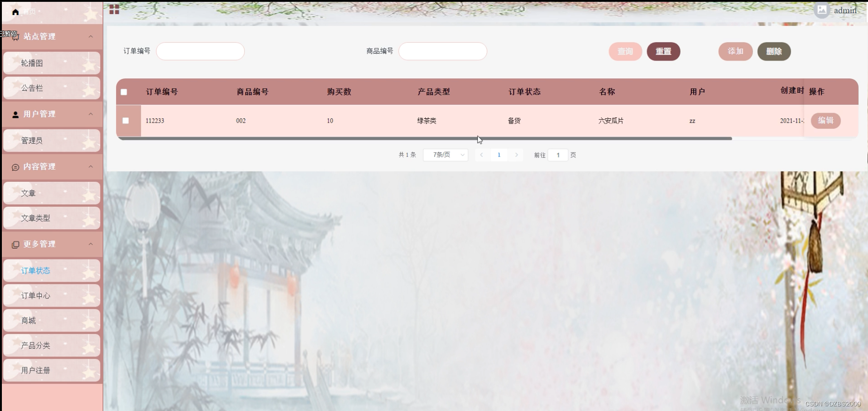
Task: Collapse the 用户管理 section chevron
Action: coord(91,114)
